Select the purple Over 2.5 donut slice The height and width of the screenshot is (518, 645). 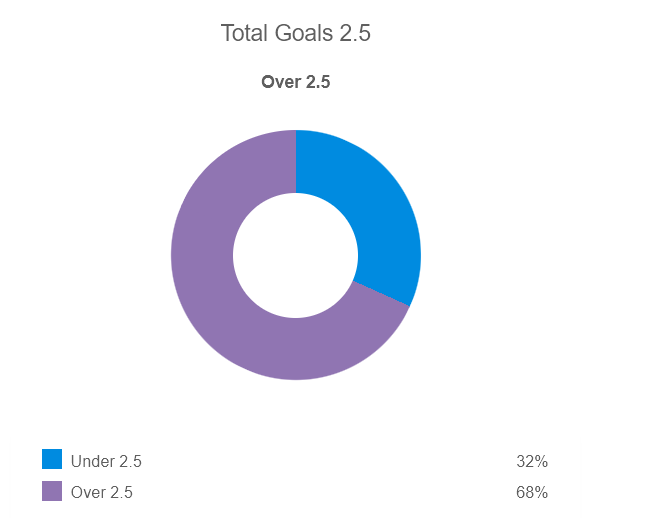(x=220, y=300)
